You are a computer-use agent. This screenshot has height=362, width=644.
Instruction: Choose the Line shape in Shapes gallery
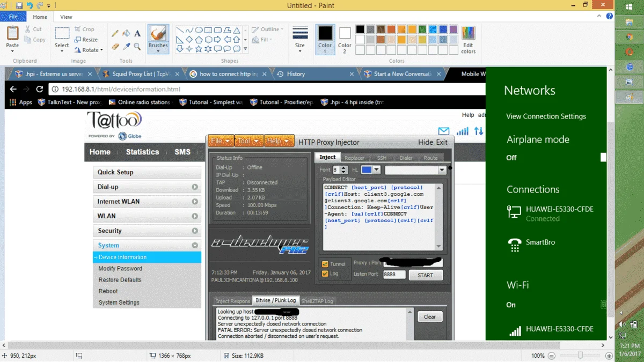pos(180,30)
